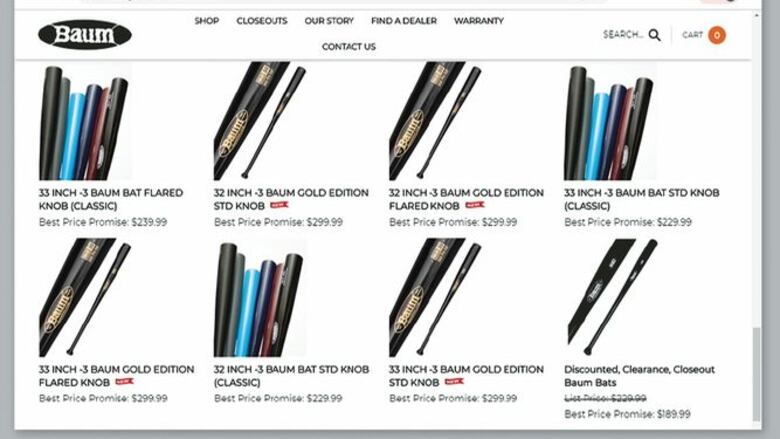This screenshot has height=439, width=780.
Task: Open the CONTACT US link
Action: point(349,47)
